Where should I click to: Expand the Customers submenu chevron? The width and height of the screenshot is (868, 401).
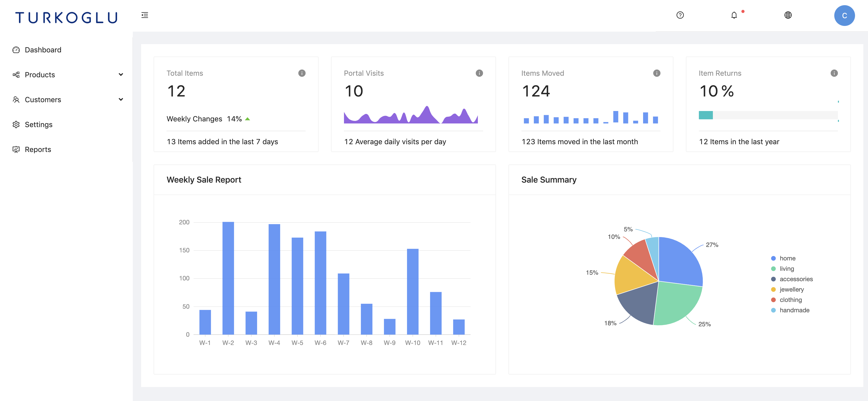coord(121,100)
